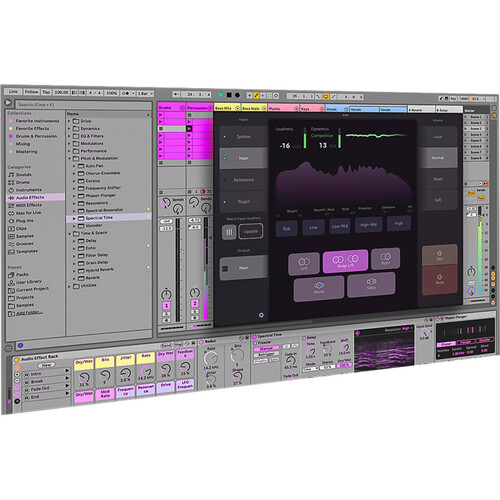Open the plugin settings gear icon
Screen dimensions: 500x500
click(x=261, y=315)
